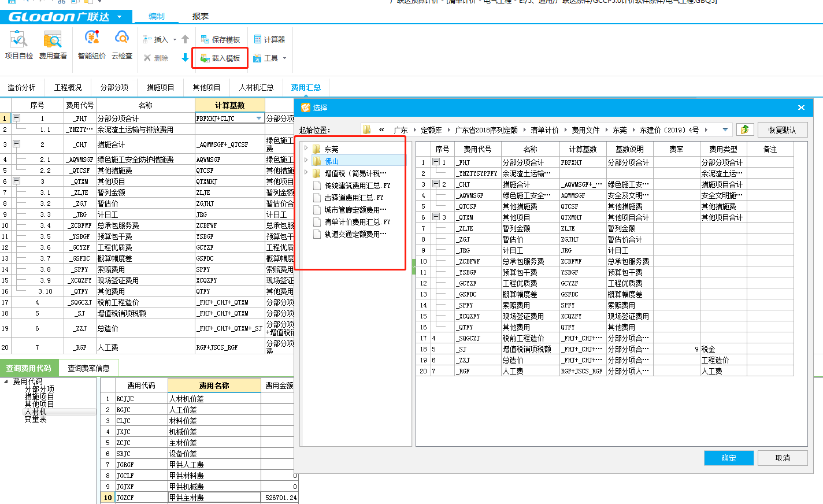Open the 插入 dropdown arrow
This screenshot has width=823, height=504.
tap(175, 40)
